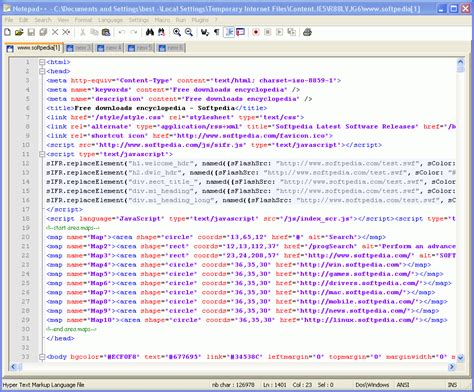
Task: Switch to the new 3 tab
Action: point(79,48)
